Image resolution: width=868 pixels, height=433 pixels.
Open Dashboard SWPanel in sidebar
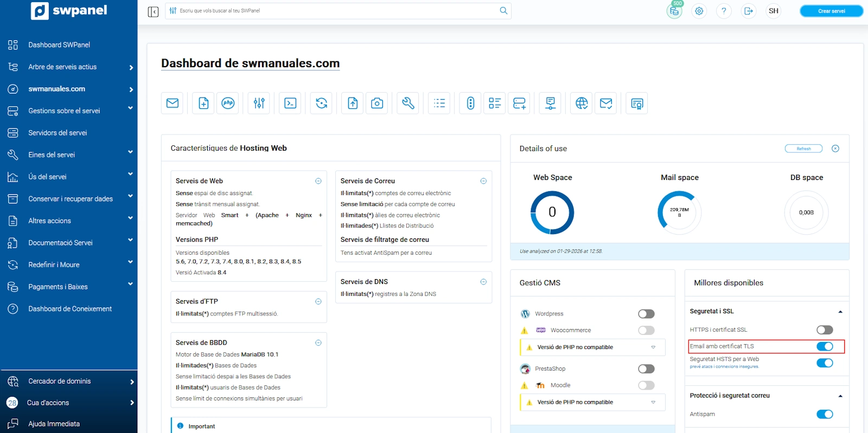(59, 45)
